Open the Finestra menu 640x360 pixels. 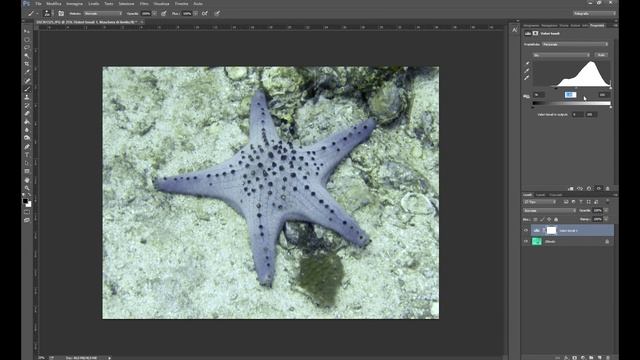click(181, 4)
